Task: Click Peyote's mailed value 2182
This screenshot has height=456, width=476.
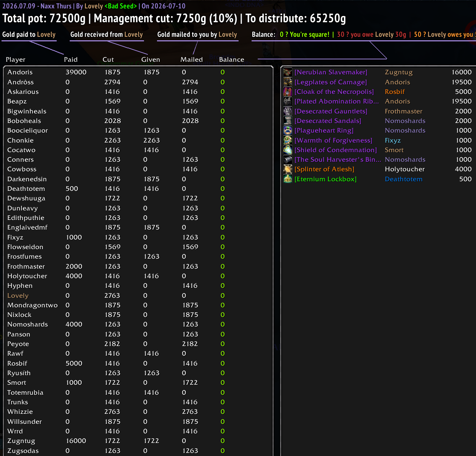Action: (x=190, y=344)
